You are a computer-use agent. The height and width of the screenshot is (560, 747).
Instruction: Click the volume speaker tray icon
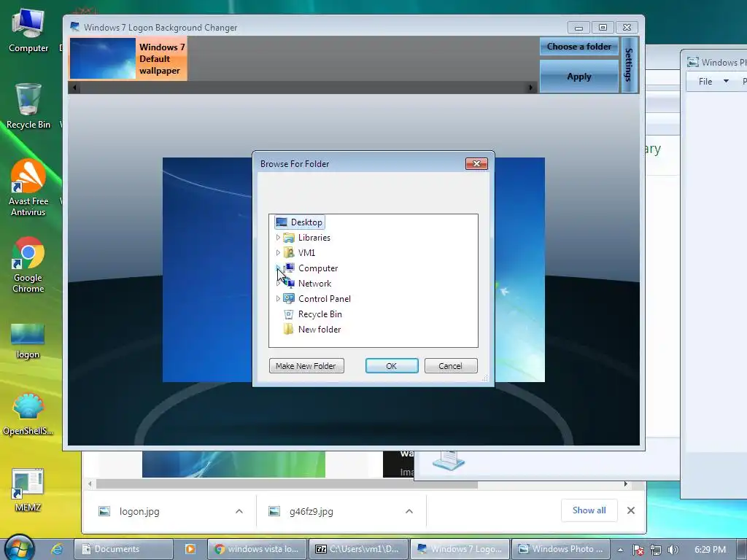pos(673,550)
